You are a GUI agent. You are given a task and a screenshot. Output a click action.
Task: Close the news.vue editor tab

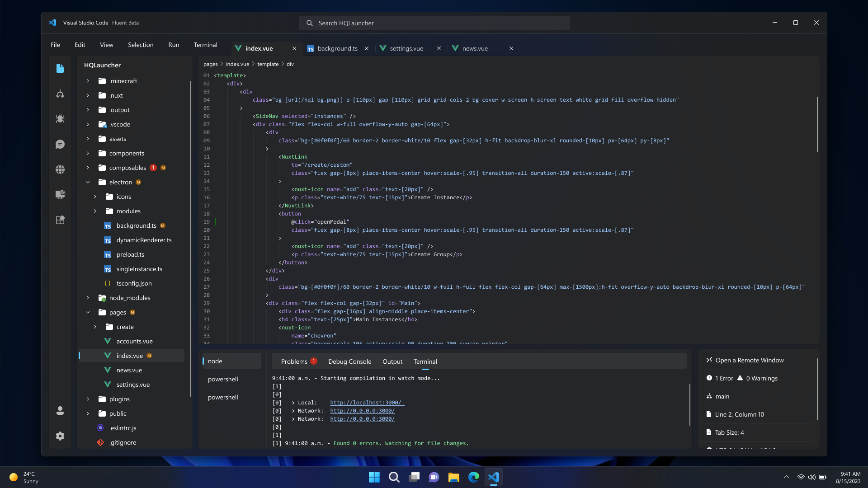click(511, 48)
